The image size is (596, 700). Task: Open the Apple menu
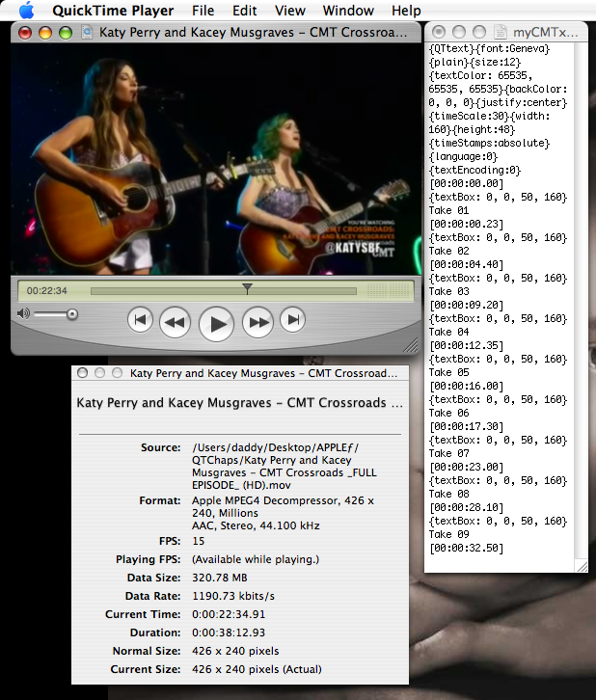click(26, 10)
